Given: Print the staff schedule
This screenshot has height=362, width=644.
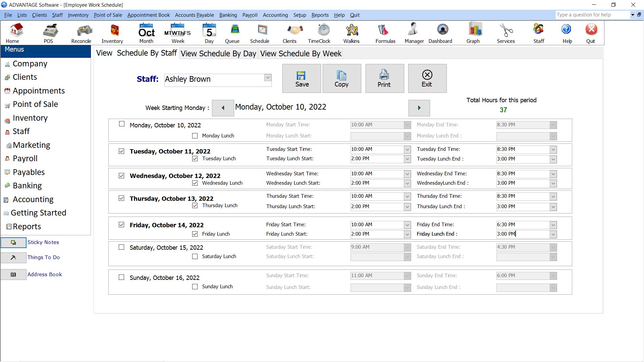Looking at the screenshot, I should tap(385, 78).
